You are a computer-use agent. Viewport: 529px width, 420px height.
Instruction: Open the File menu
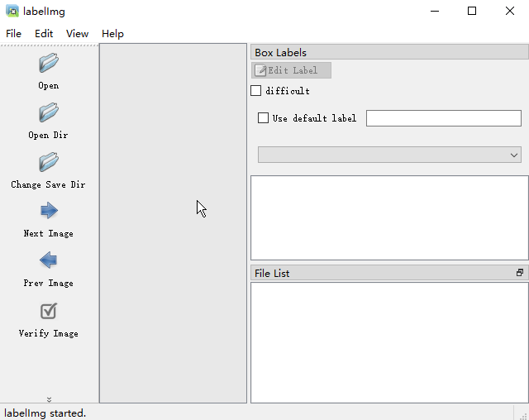[x=13, y=34]
